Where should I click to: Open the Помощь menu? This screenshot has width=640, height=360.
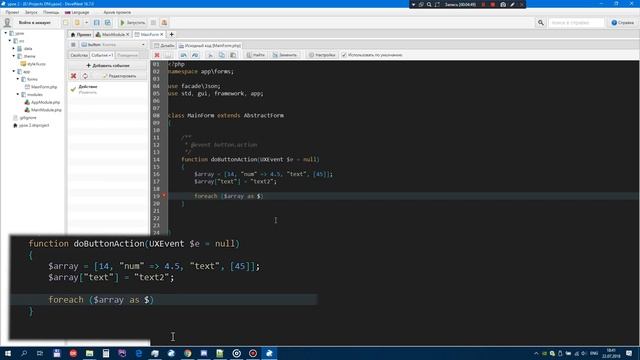pyautogui.click(x=51, y=12)
